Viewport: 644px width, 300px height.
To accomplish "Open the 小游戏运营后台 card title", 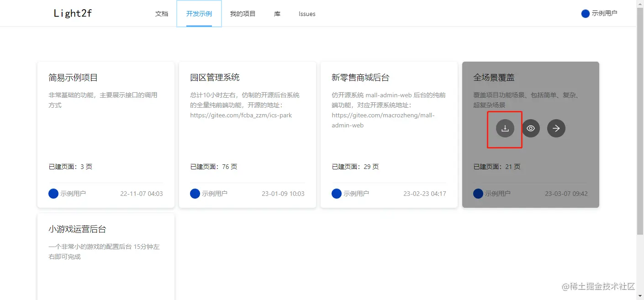I will [x=77, y=229].
